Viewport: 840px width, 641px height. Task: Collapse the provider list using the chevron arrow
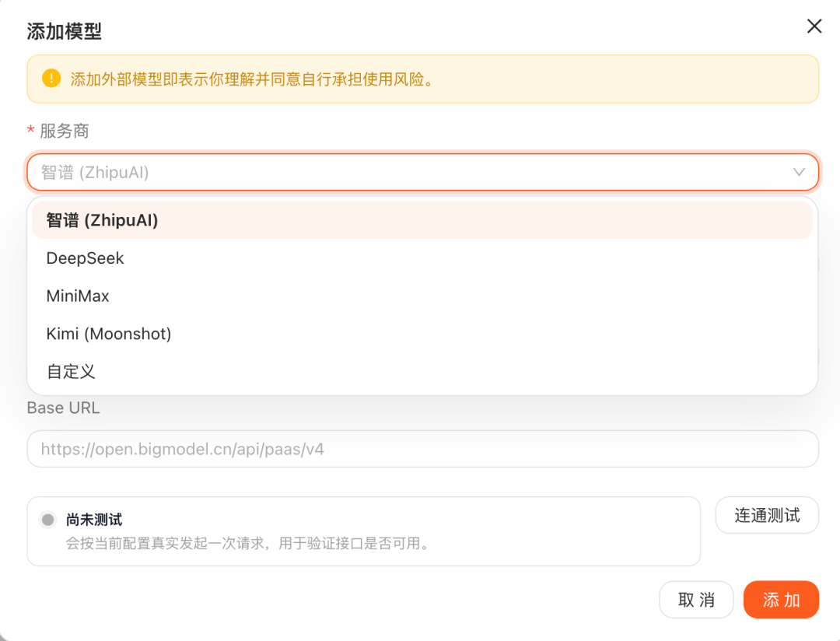point(799,172)
